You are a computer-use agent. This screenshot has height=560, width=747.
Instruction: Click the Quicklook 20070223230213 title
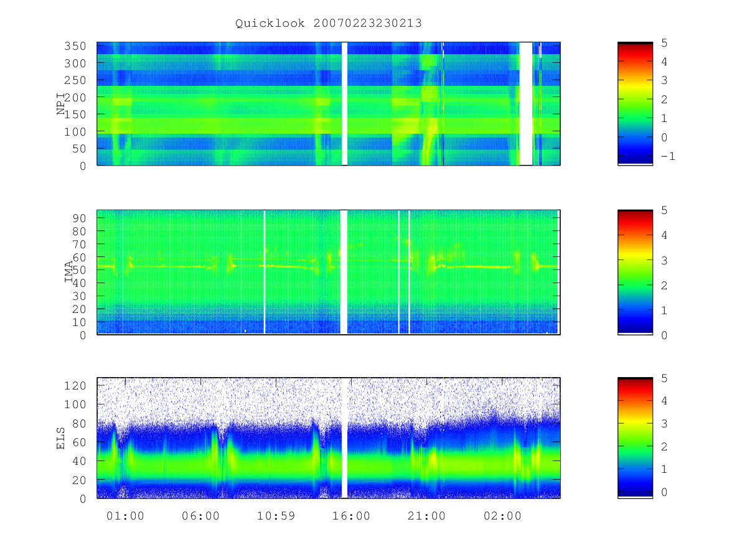pyautogui.click(x=329, y=24)
